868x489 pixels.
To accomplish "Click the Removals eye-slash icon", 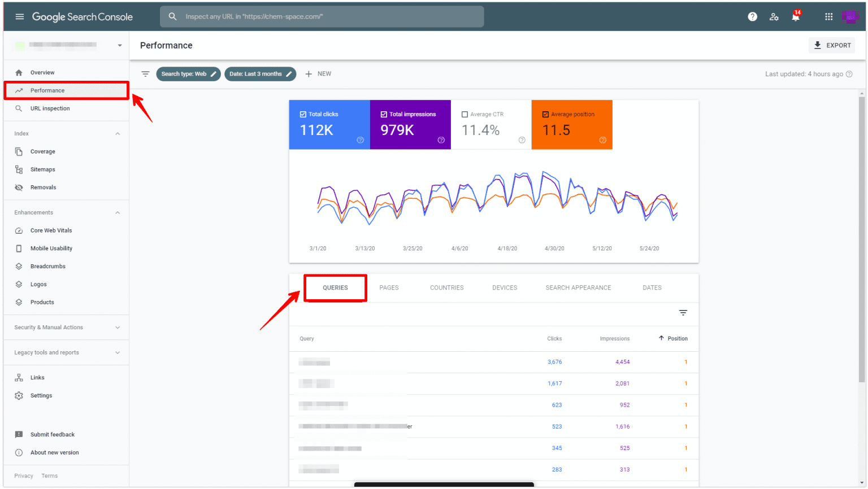I will 19,187.
